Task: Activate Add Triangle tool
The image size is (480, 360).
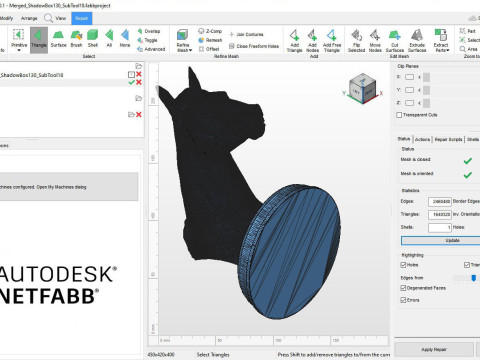Action: 294,41
